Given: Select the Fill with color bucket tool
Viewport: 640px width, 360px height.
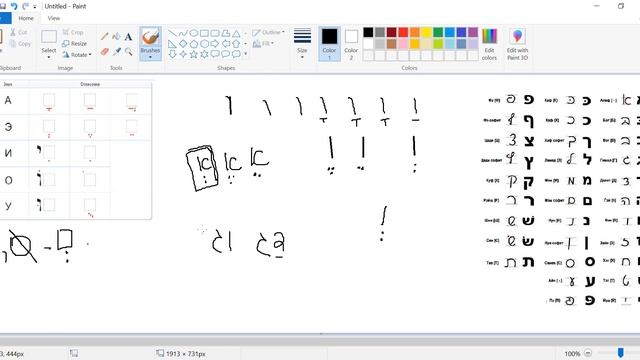Looking at the screenshot, I should tap(116, 37).
